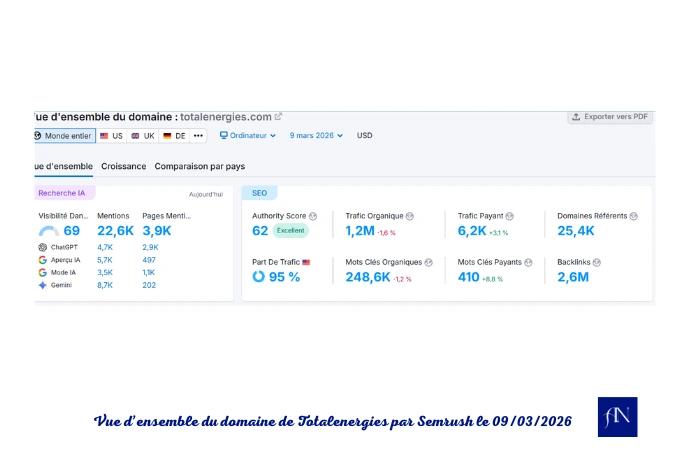Open Aperçu IA pages value 497
The image size is (690, 470).
coord(149,260)
